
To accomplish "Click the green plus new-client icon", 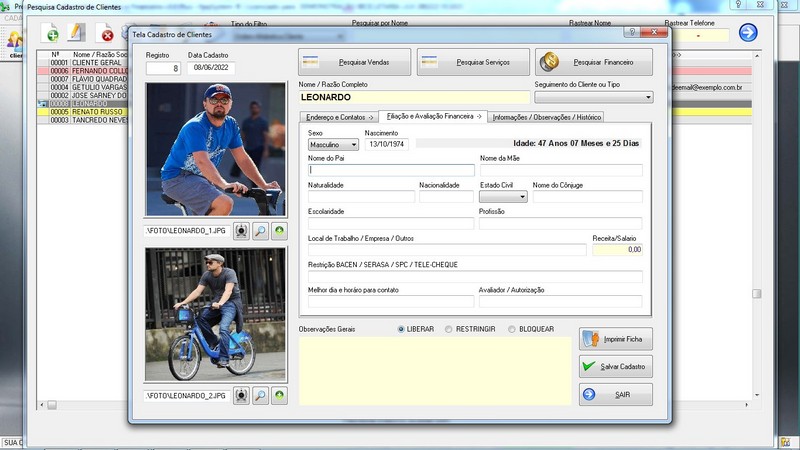I will (50, 35).
